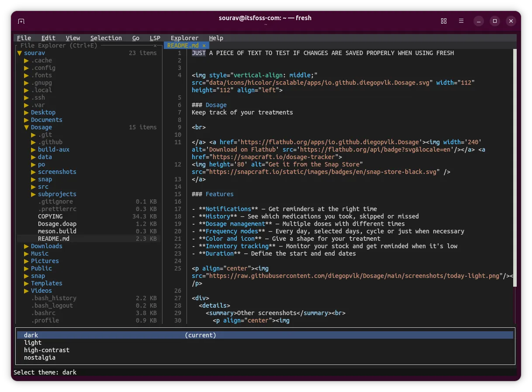Collapse the Dosage folder
The height and width of the screenshot is (392, 532).
26,127
